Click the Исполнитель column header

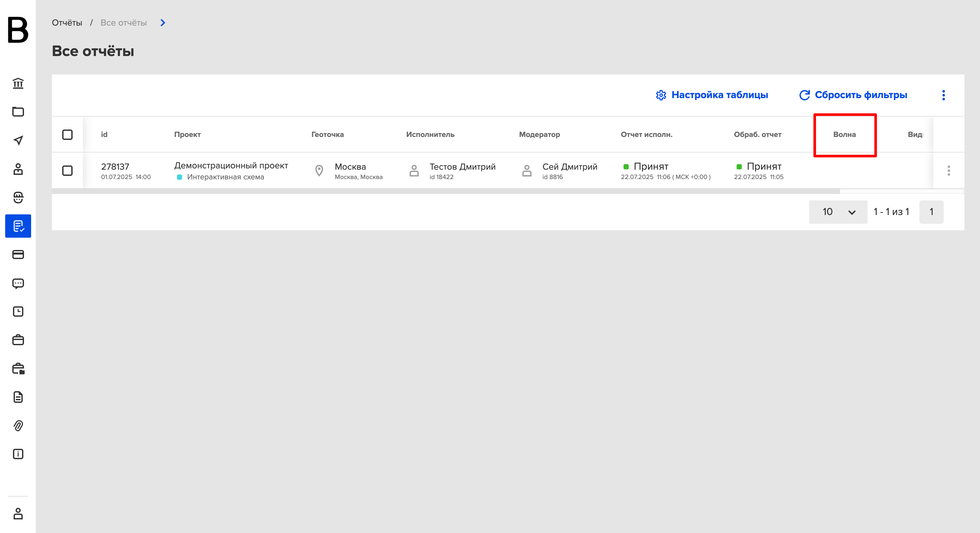[x=430, y=135]
